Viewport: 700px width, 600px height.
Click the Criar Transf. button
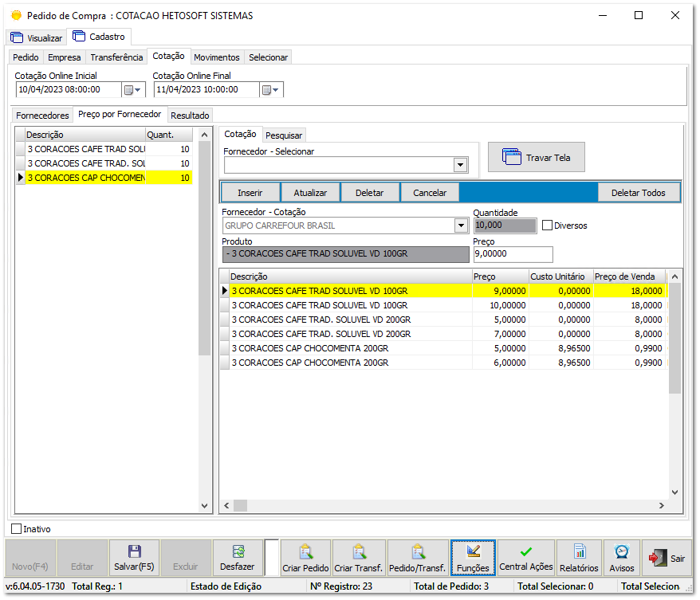[359, 558]
